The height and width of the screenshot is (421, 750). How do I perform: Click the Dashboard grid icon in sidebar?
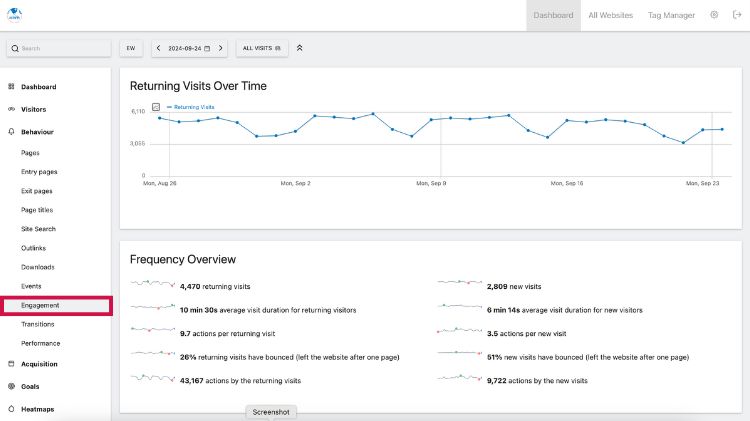tap(11, 87)
